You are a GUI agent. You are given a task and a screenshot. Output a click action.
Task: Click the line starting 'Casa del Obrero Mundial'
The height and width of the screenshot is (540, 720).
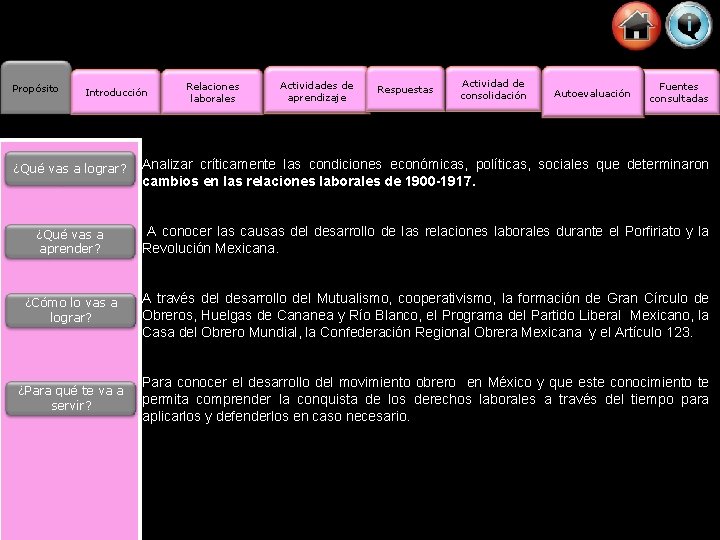pos(417,332)
